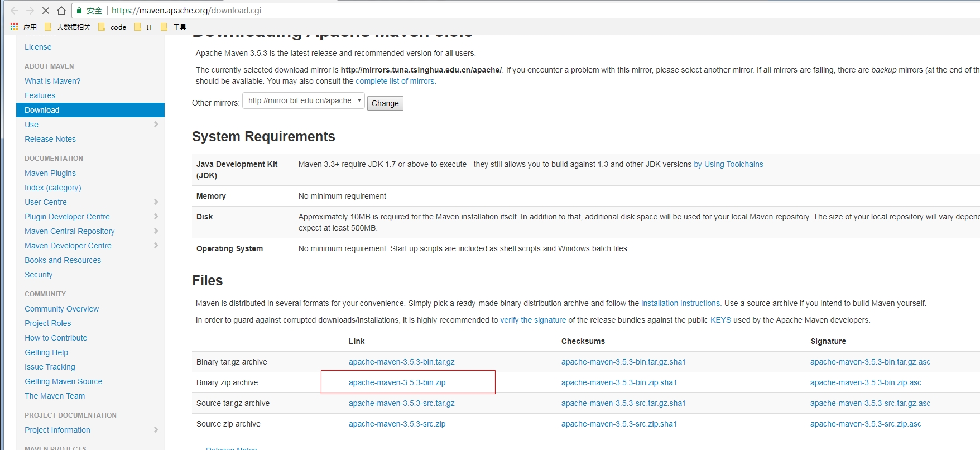Click the browser forward arrow
Viewport: 980px width, 450px height.
point(30,11)
